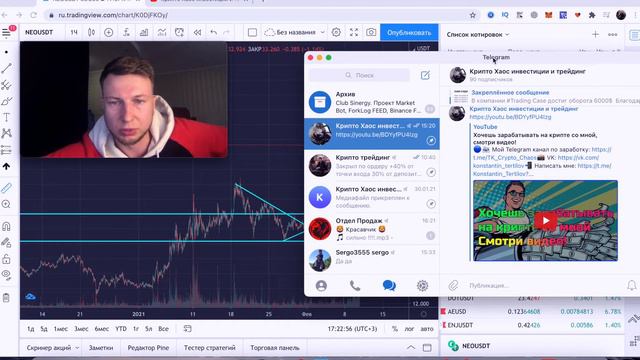Select the XABCD patterns tool

click(x=6, y=133)
